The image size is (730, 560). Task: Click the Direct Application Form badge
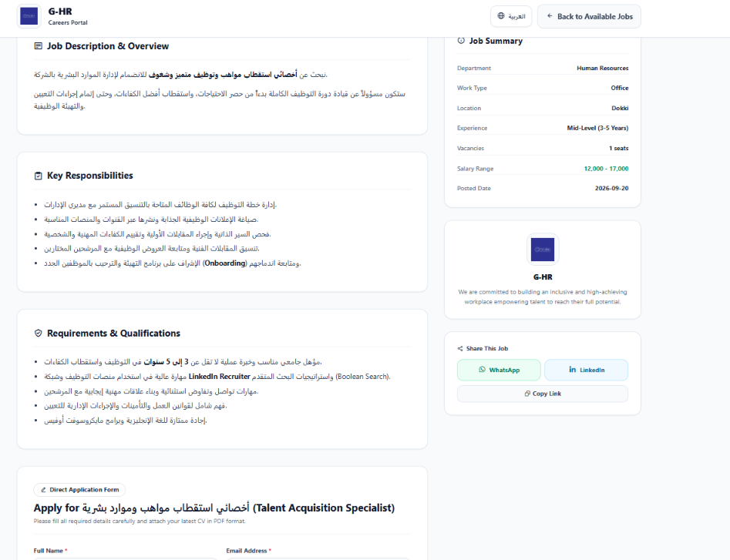tap(79, 490)
